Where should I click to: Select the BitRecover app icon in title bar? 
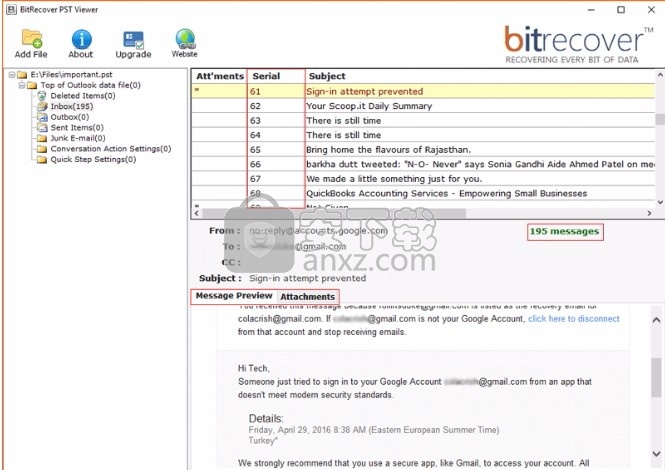[x=11, y=9]
